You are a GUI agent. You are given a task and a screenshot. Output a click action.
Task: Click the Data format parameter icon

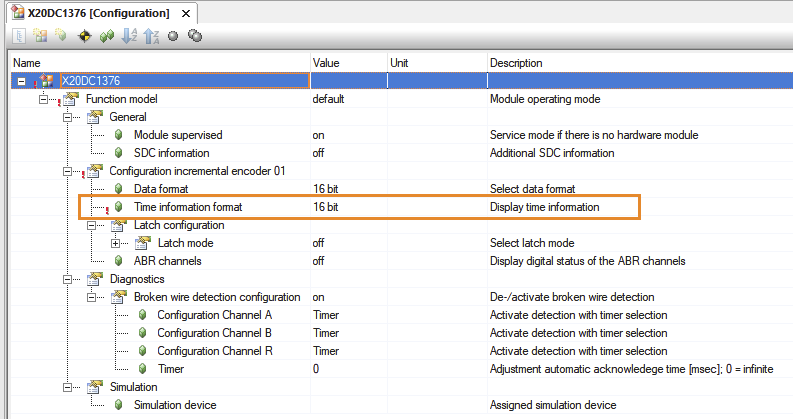coord(118,189)
